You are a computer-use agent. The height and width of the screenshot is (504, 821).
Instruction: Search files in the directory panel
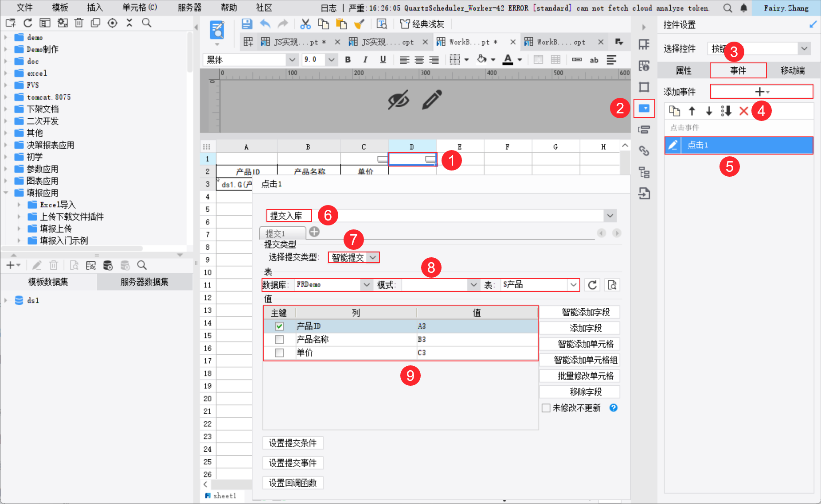(146, 23)
